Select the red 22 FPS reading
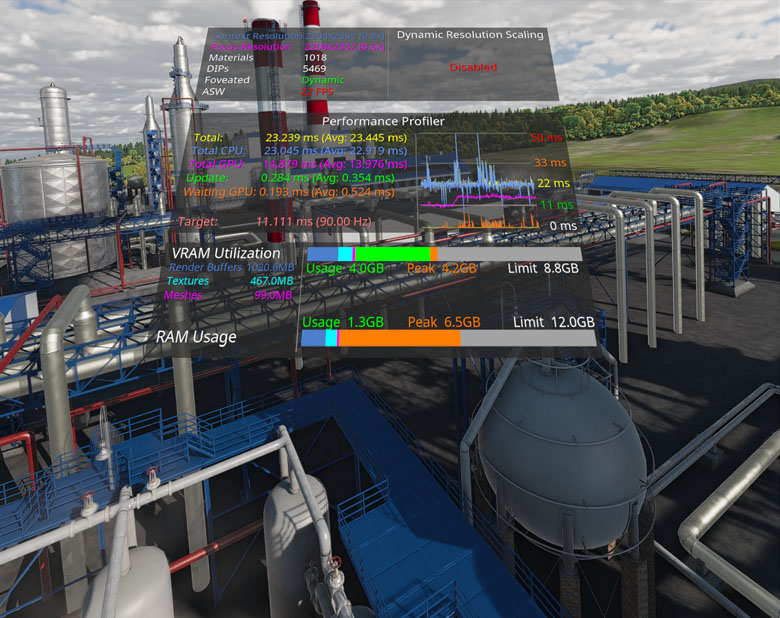Image resolution: width=780 pixels, height=618 pixels. tap(317, 92)
